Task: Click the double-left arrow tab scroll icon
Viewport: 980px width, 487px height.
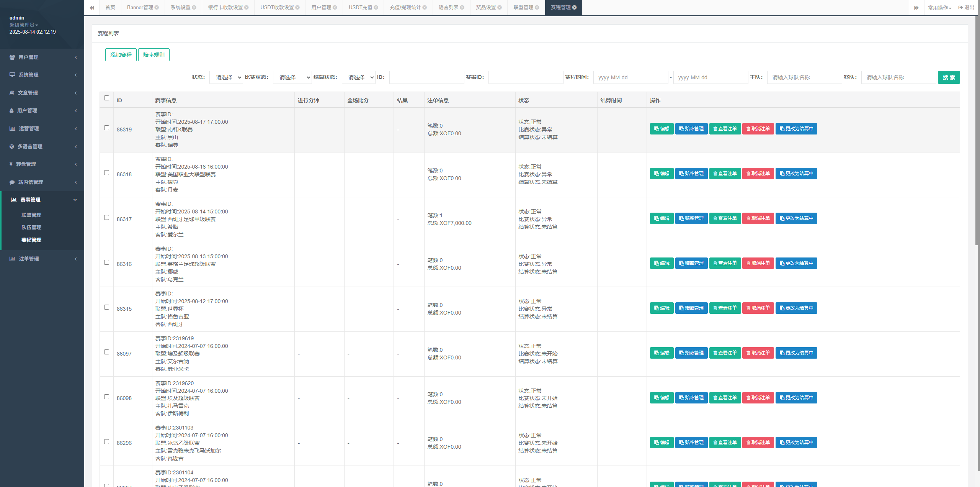Action: [x=92, y=8]
